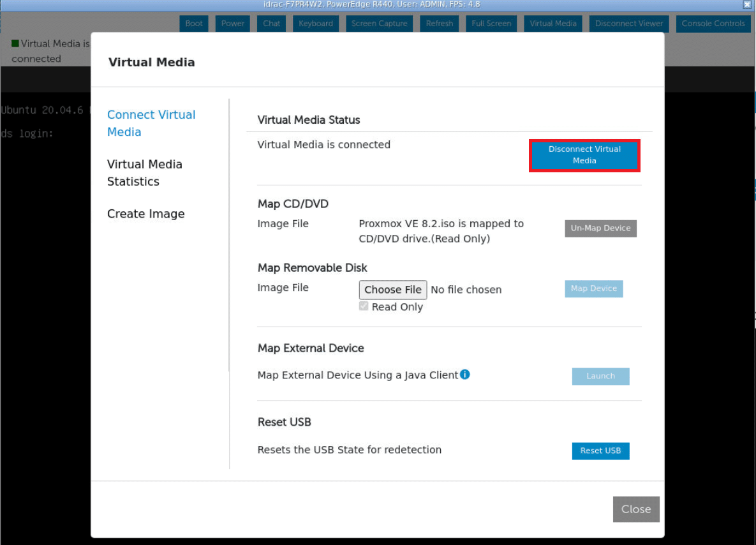
Task: Switch to Create Image section
Action: pos(146,214)
